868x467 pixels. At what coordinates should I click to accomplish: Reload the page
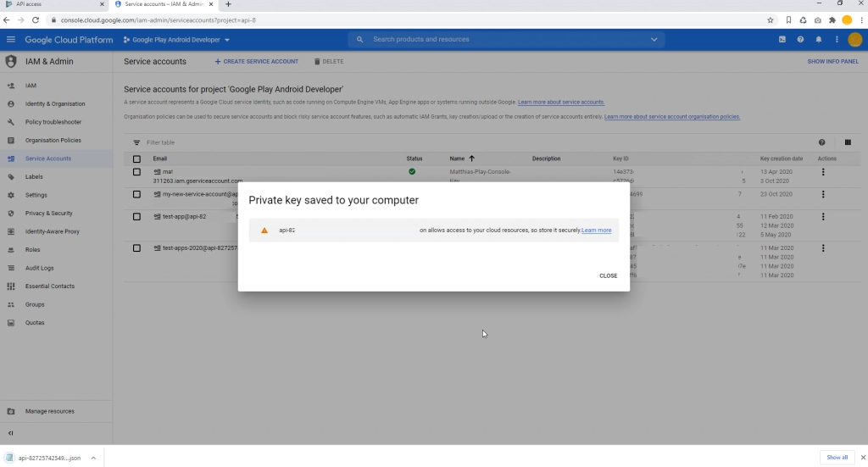[36, 20]
